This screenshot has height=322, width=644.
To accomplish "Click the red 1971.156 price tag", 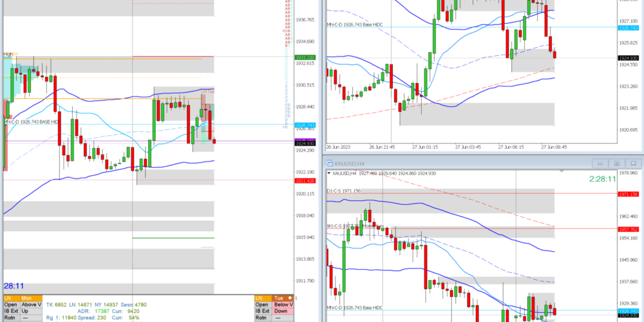I will [629, 194].
